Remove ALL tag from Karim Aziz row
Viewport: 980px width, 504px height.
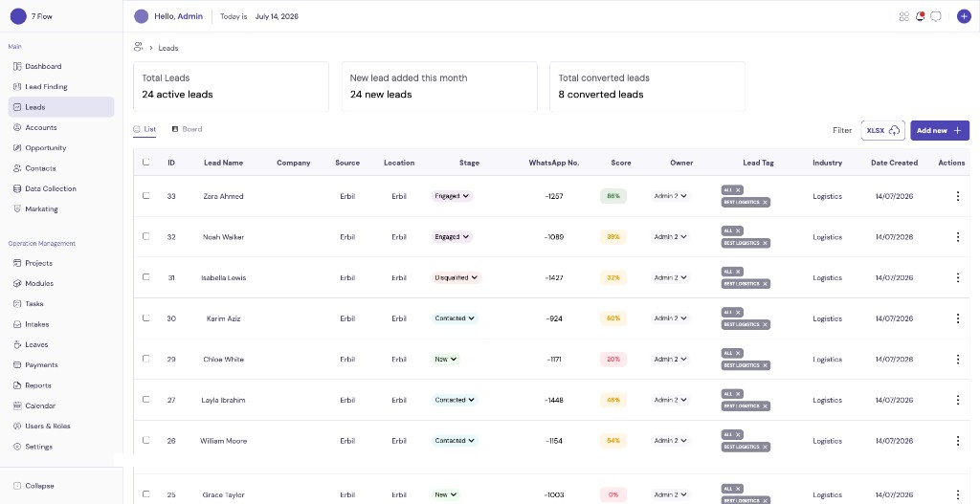pos(738,313)
